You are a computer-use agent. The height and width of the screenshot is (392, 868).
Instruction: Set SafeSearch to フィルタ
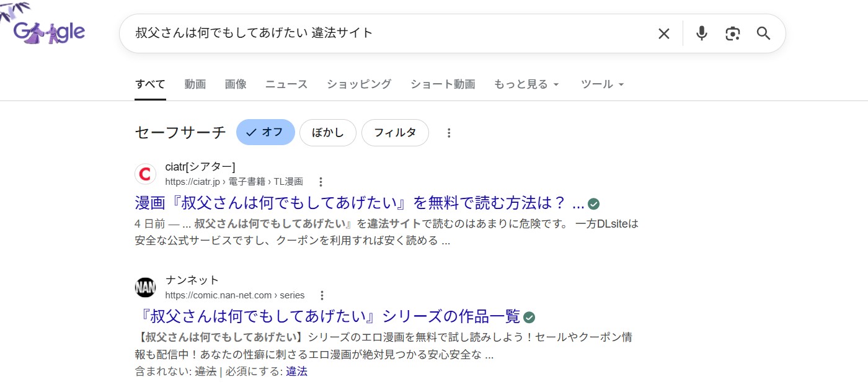(395, 133)
